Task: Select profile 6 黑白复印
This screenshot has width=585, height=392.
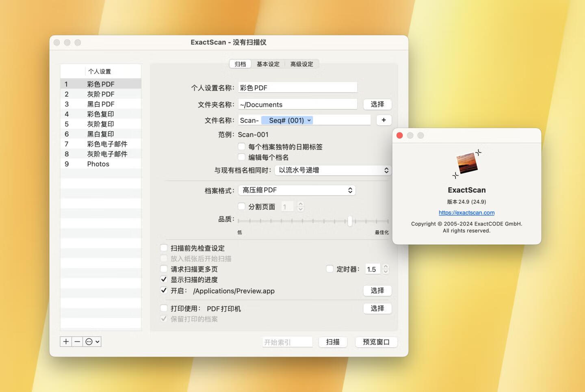Action: [101, 134]
